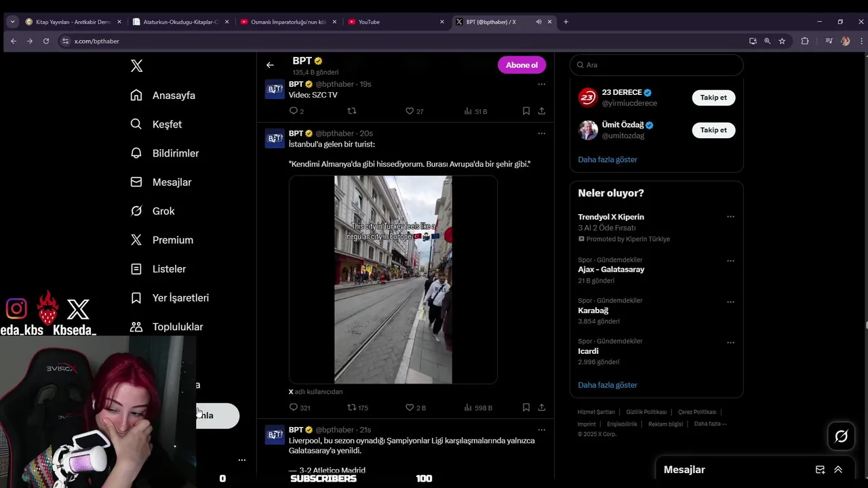Mute the BPT tab audio icon

[538, 22]
